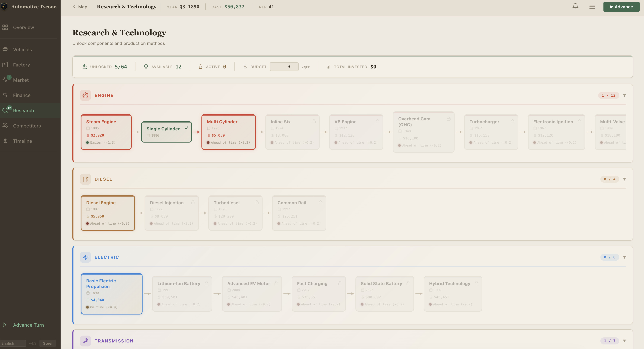Go back to Map
The width and height of the screenshot is (644, 349).
point(80,7)
